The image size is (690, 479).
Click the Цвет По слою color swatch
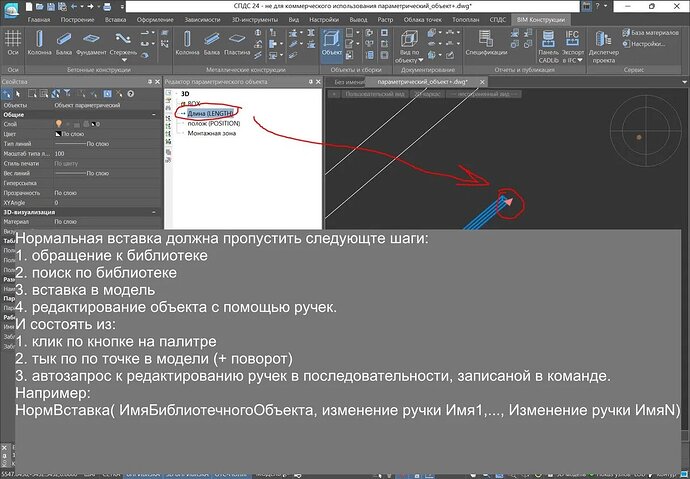[59, 133]
